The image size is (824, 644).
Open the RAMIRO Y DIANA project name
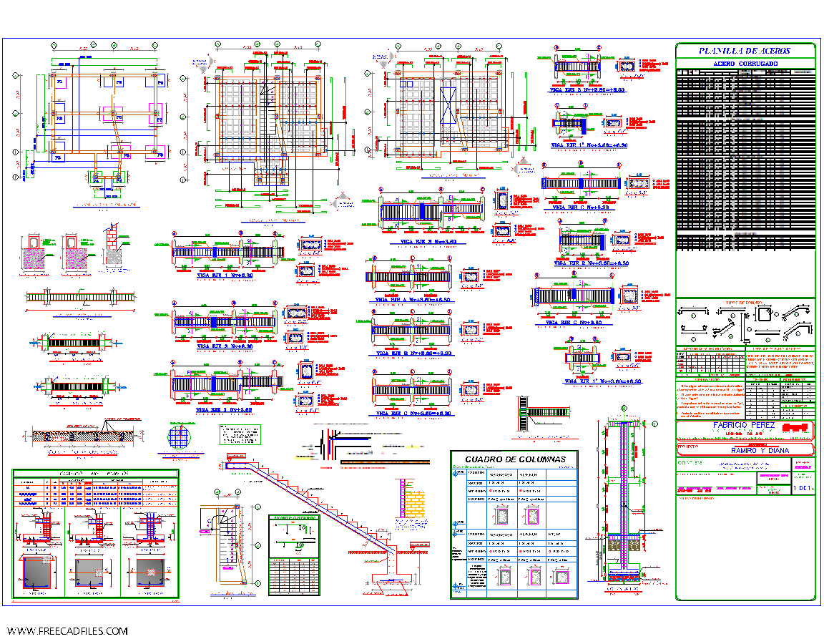tap(760, 450)
